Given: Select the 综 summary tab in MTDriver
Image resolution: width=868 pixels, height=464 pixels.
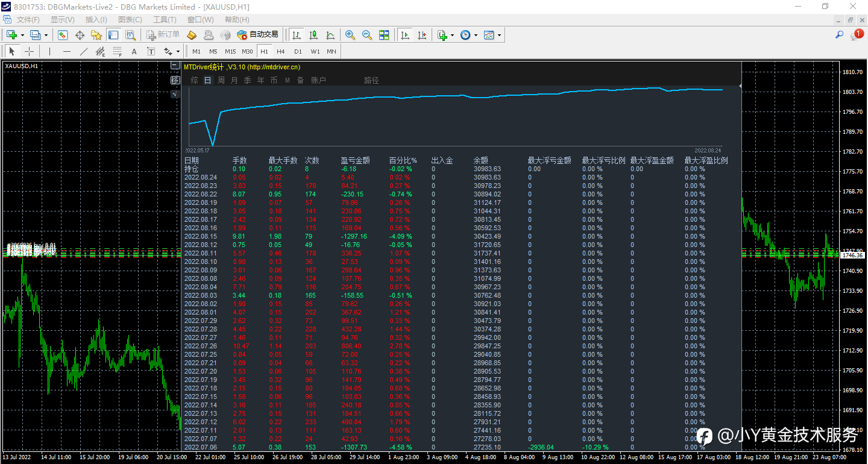Looking at the screenshot, I should coord(194,80).
